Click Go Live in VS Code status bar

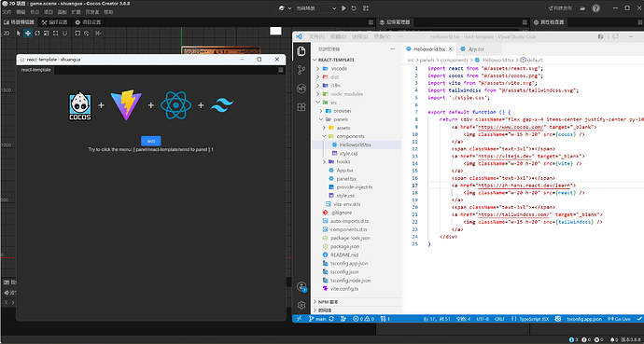(620, 319)
